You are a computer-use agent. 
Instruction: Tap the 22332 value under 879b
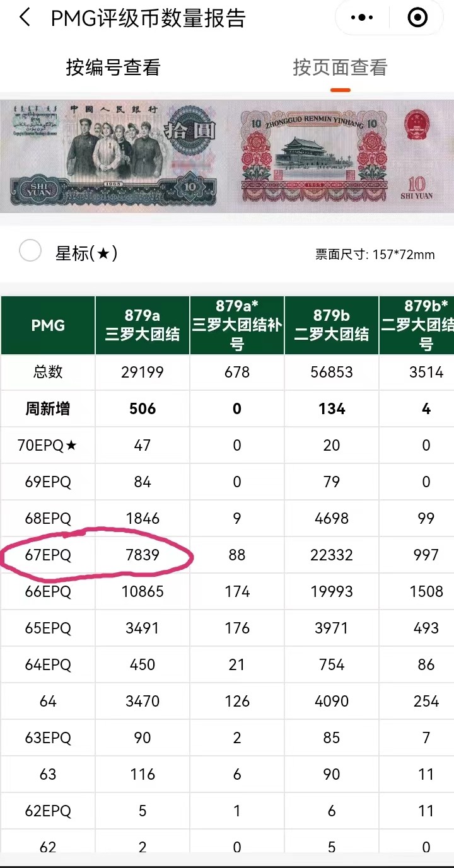[332, 555]
